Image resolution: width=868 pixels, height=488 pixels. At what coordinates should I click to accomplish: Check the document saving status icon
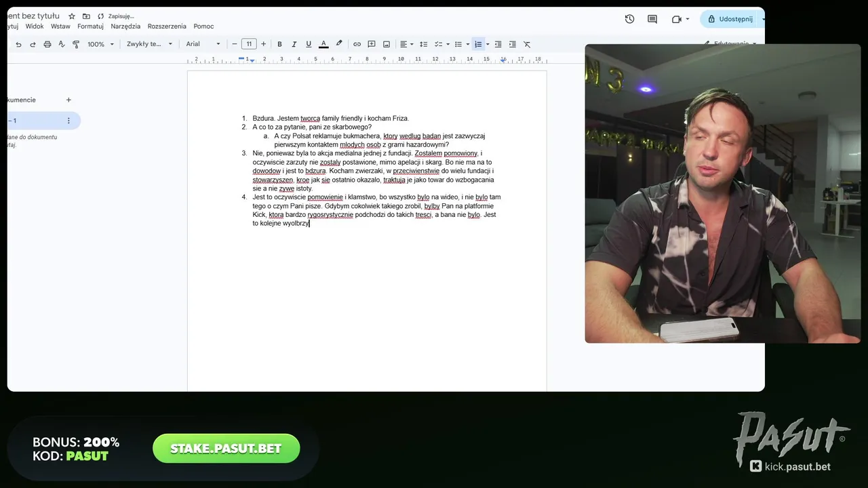click(100, 16)
